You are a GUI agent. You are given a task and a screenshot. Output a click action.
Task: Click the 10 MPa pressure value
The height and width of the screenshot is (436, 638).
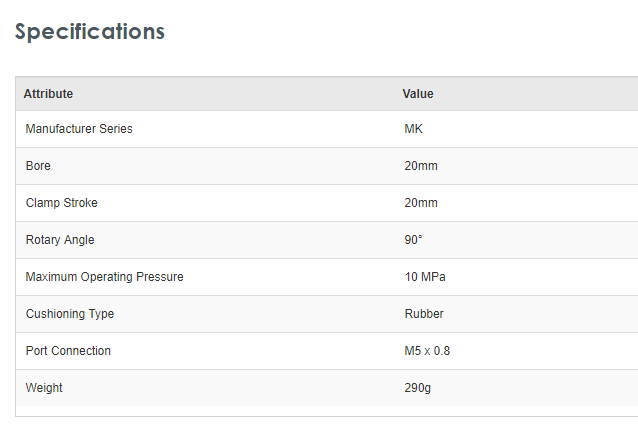[425, 277]
